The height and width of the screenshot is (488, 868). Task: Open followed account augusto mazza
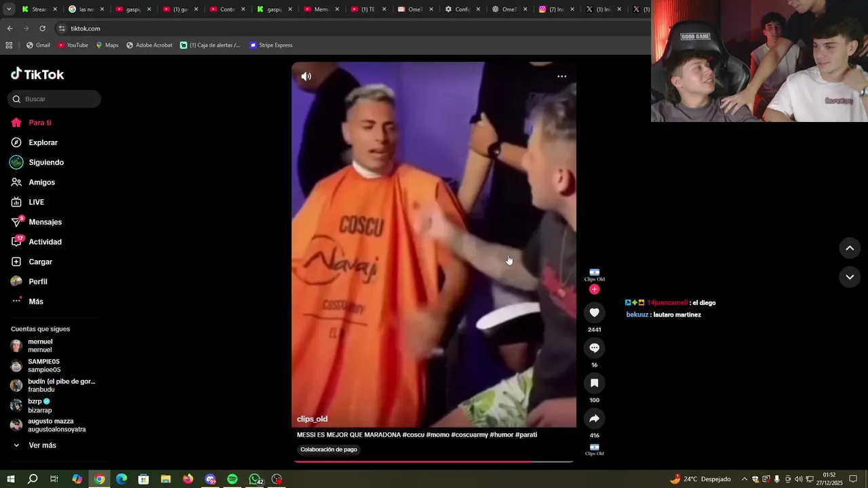[x=48, y=425]
